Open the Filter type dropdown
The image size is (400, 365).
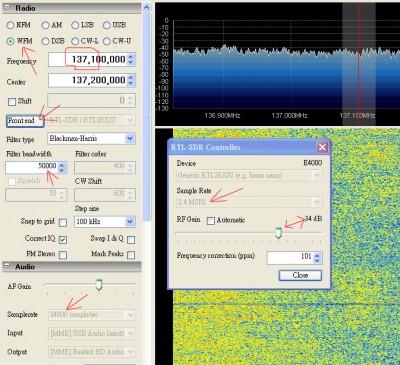(130, 138)
